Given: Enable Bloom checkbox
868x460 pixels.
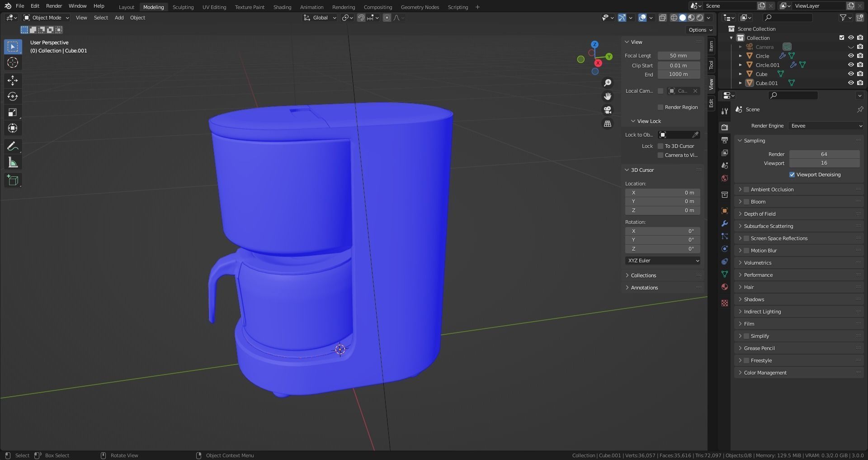Looking at the screenshot, I should pyautogui.click(x=747, y=202).
